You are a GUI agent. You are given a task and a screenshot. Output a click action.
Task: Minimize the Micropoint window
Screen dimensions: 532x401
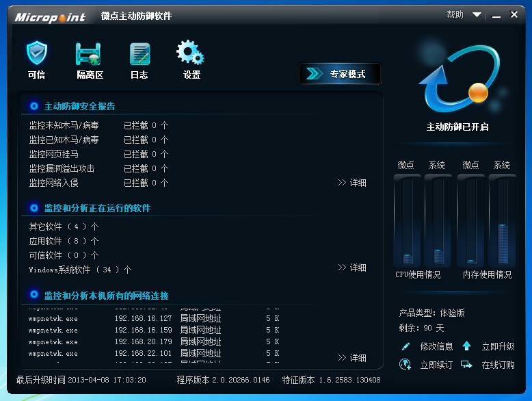tap(496, 16)
